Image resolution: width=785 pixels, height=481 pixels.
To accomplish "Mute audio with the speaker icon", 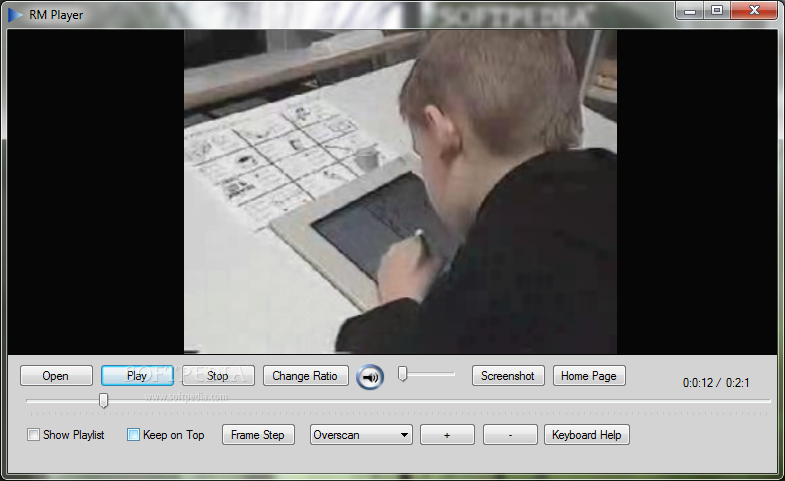I will coord(370,377).
